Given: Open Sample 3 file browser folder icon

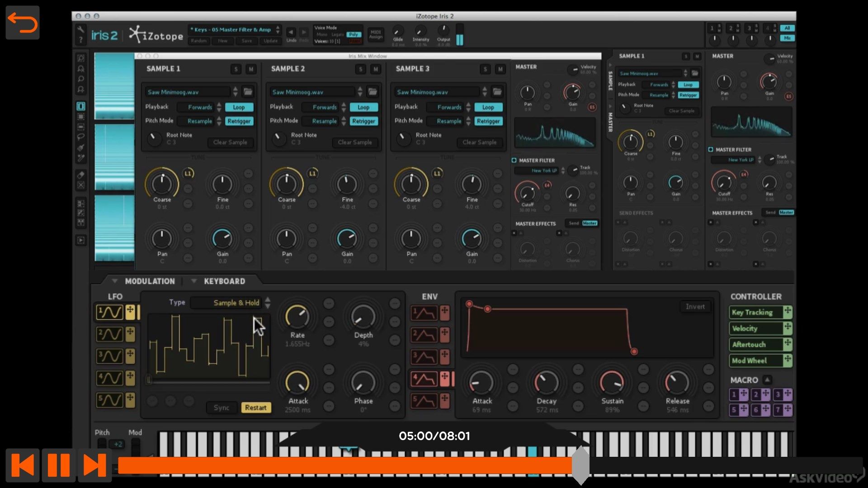Looking at the screenshot, I should pos(497,92).
